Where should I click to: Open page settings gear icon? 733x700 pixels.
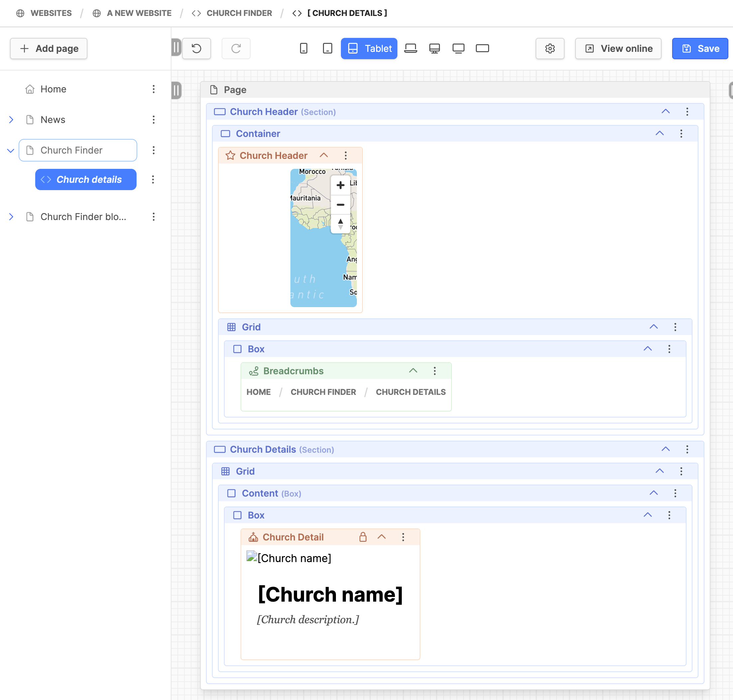click(x=550, y=49)
